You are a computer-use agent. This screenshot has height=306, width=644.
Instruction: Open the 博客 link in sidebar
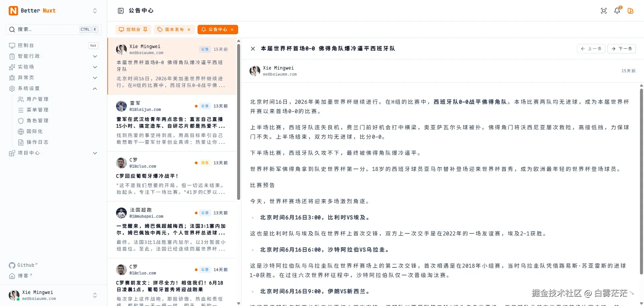(21, 276)
